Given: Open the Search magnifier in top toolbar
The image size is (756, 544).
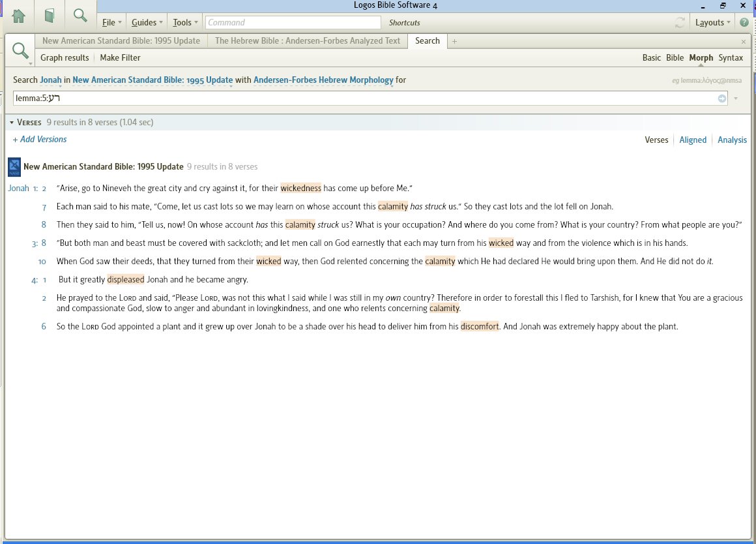Looking at the screenshot, I should click(80, 16).
